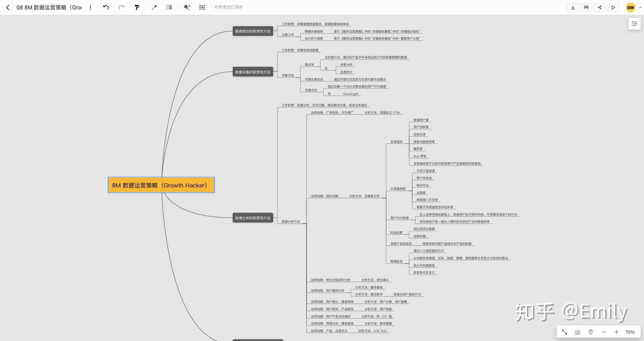The image size is (644, 341).
Task: Select the GrowingIO node
Action: point(351,94)
